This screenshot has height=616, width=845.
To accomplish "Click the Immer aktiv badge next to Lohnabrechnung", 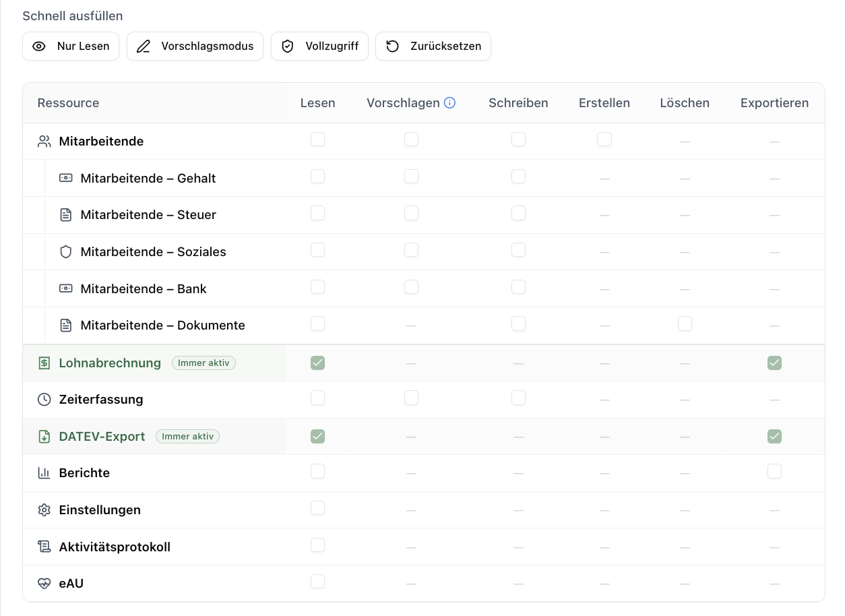I will point(204,363).
